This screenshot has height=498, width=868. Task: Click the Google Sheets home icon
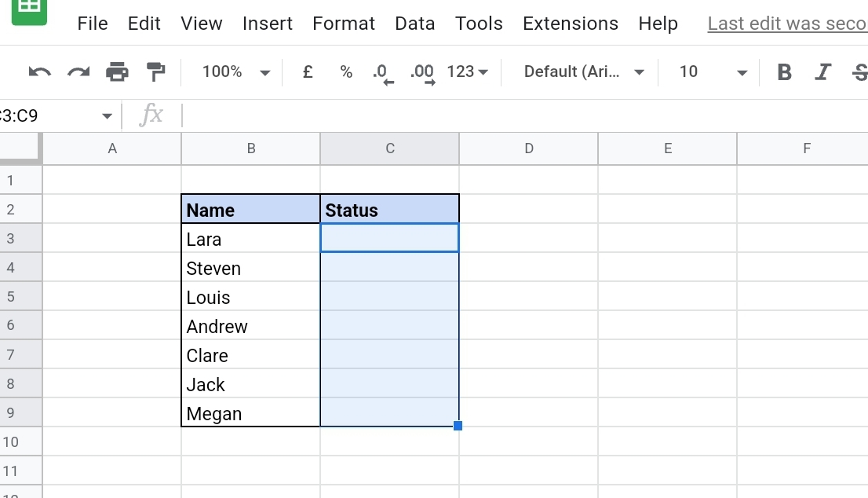click(29, 12)
